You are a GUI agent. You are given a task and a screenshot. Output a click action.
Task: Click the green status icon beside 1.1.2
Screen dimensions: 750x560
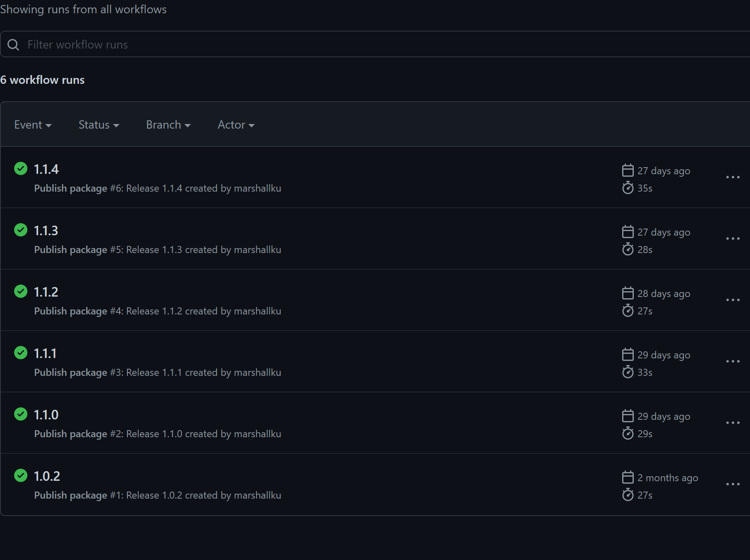(21, 292)
